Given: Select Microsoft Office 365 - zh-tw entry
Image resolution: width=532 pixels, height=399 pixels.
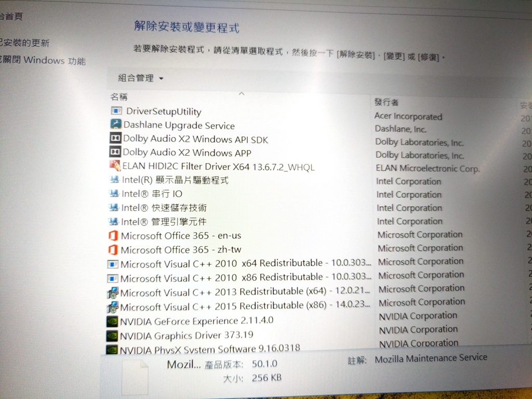Looking at the screenshot, I should [181, 250].
